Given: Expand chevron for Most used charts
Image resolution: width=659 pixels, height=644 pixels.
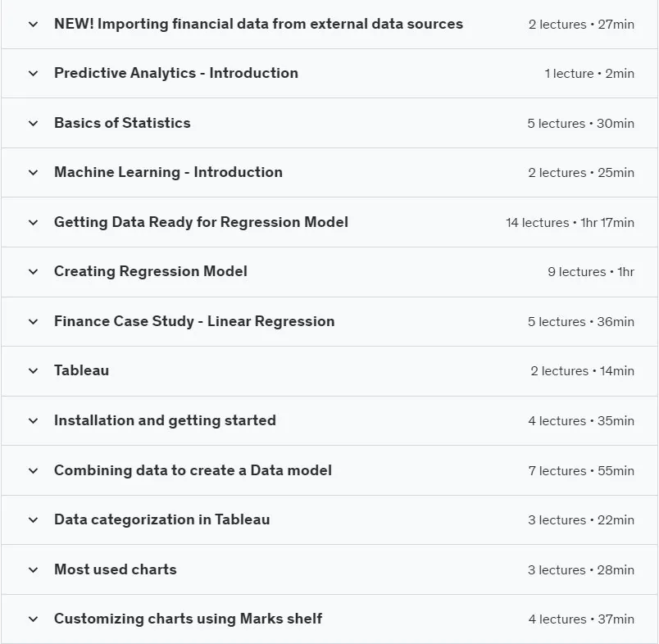Looking at the screenshot, I should (x=34, y=570).
